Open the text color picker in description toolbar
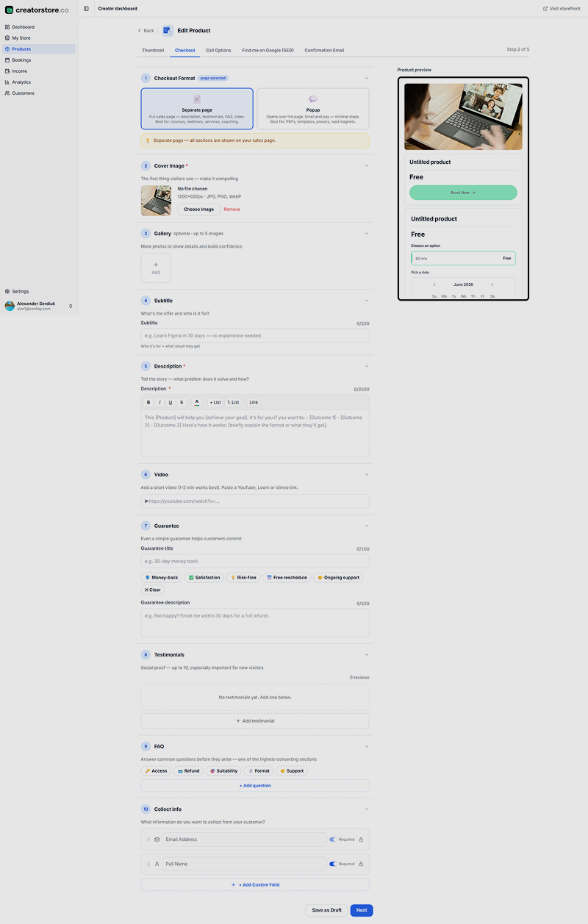The width and height of the screenshot is (588, 924). [196, 402]
